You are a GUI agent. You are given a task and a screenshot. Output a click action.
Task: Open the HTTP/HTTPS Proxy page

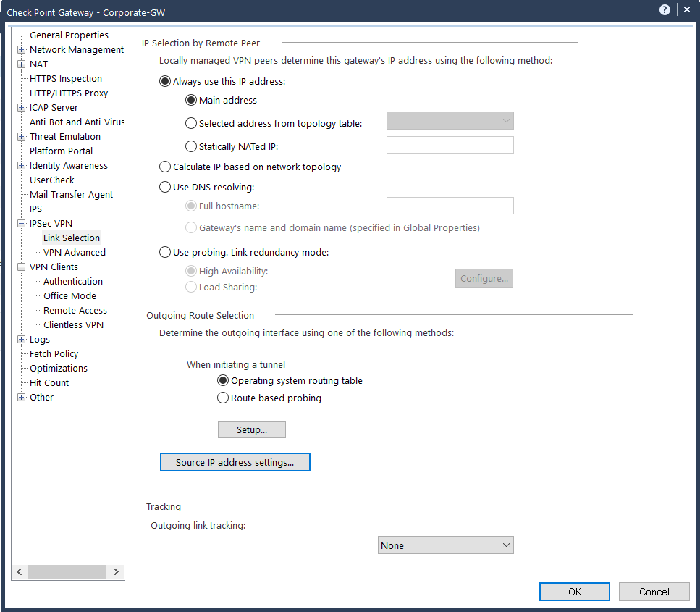pyautogui.click(x=69, y=93)
